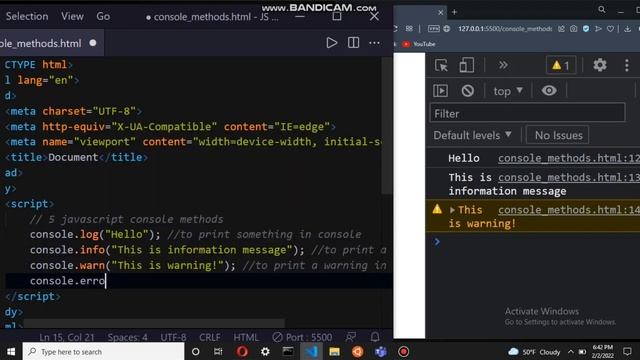Open source link console_methods.html:12

click(x=569, y=158)
